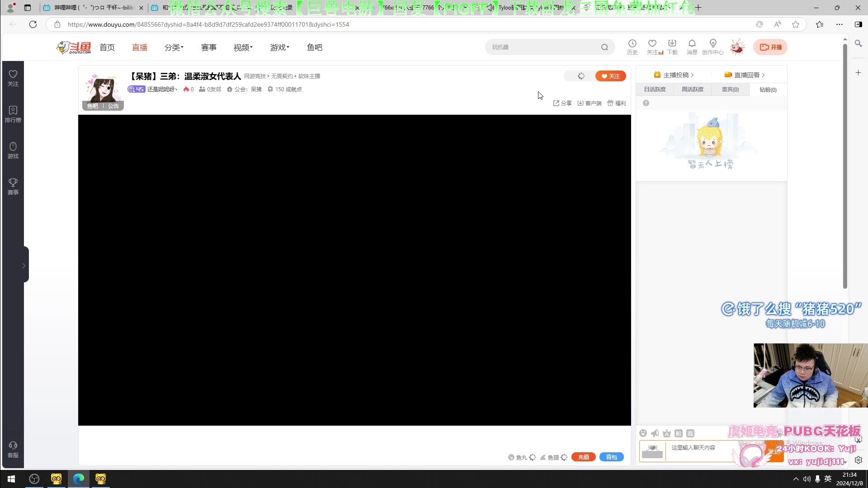Click the 高 icon in chat toolbar
Screen dimensions: 868x488
[x=690, y=433]
